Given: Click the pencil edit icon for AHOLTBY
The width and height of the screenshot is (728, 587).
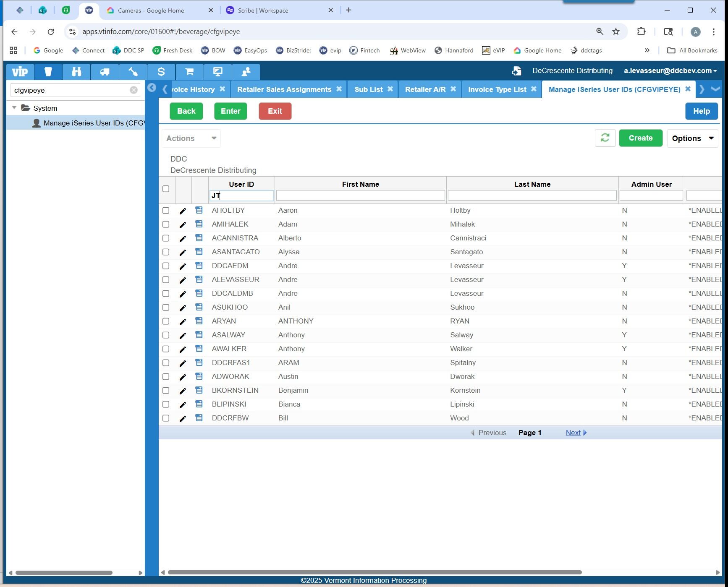Looking at the screenshot, I should pyautogui.click(x=183, y=211).
